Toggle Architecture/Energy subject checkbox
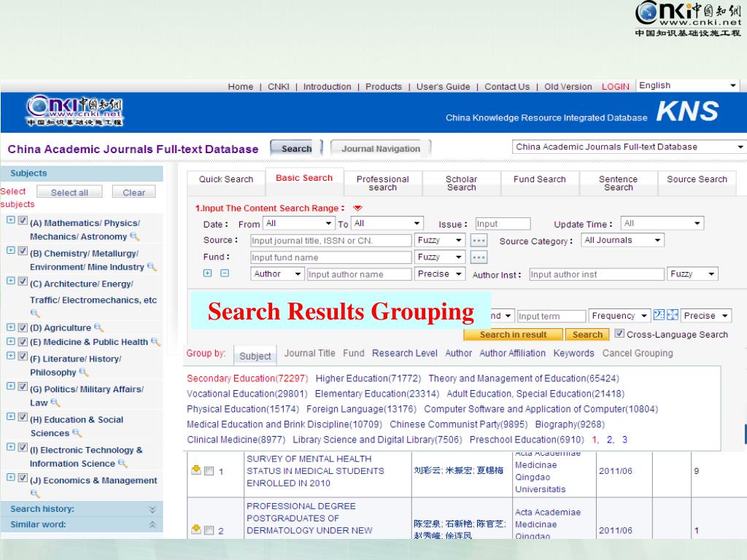The width and height of the screenshot is (747, 560). pos(23,281)
